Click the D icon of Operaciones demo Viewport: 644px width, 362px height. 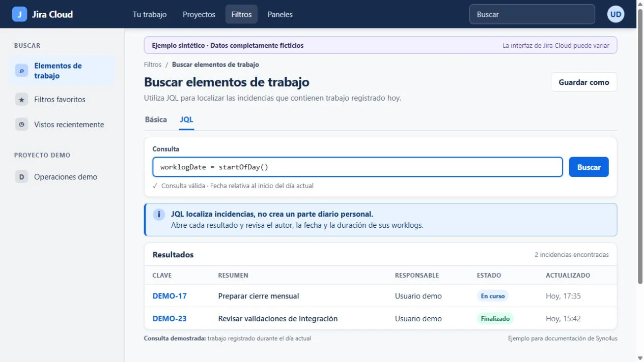21,177
